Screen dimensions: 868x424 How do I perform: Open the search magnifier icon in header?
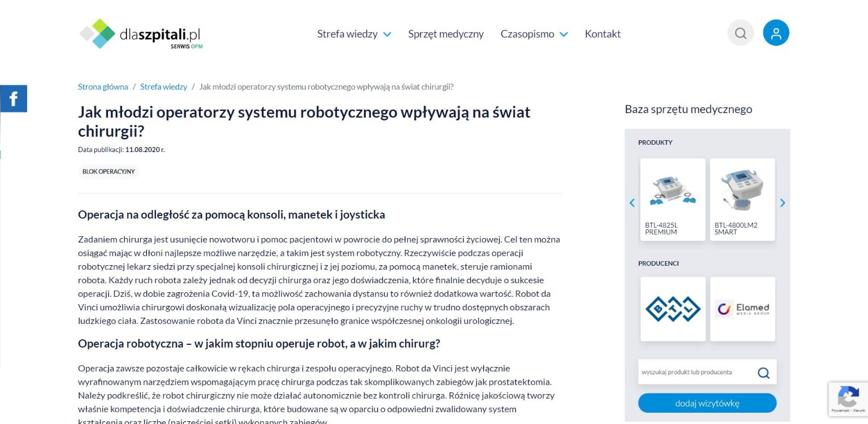[x=740, y=33]
